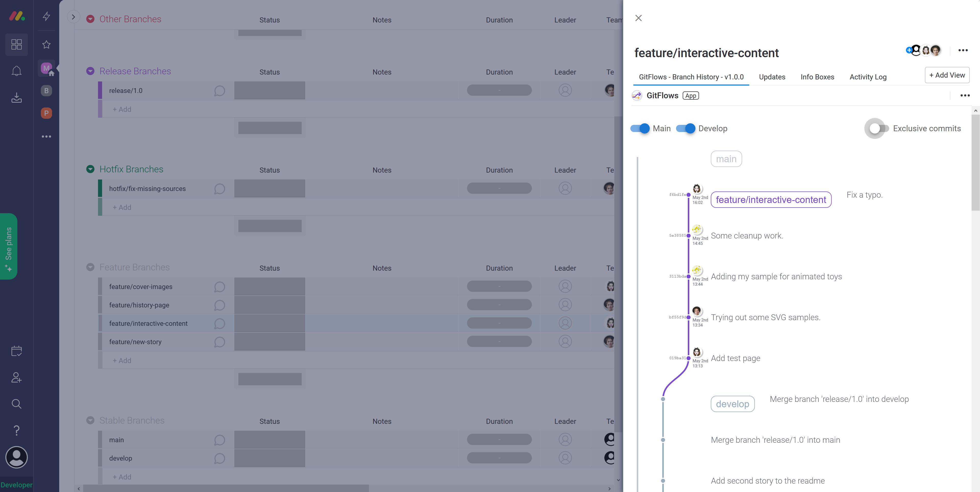Toggle the Main branch switch
The height and width of the screenshot is (492, 980).
tap(640, 129)
